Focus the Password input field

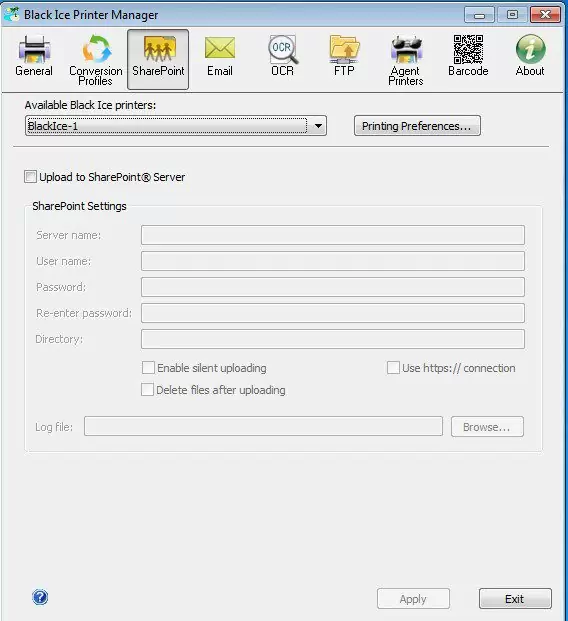click(x=333, y=287)
